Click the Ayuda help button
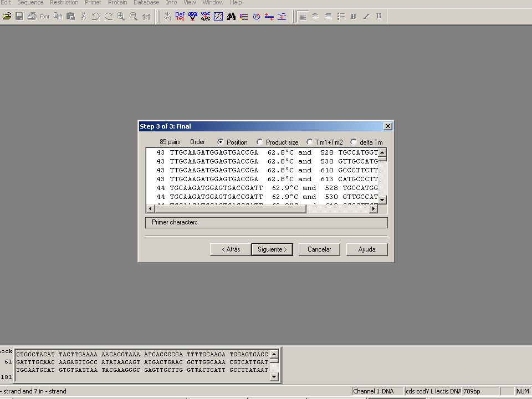 367,249
